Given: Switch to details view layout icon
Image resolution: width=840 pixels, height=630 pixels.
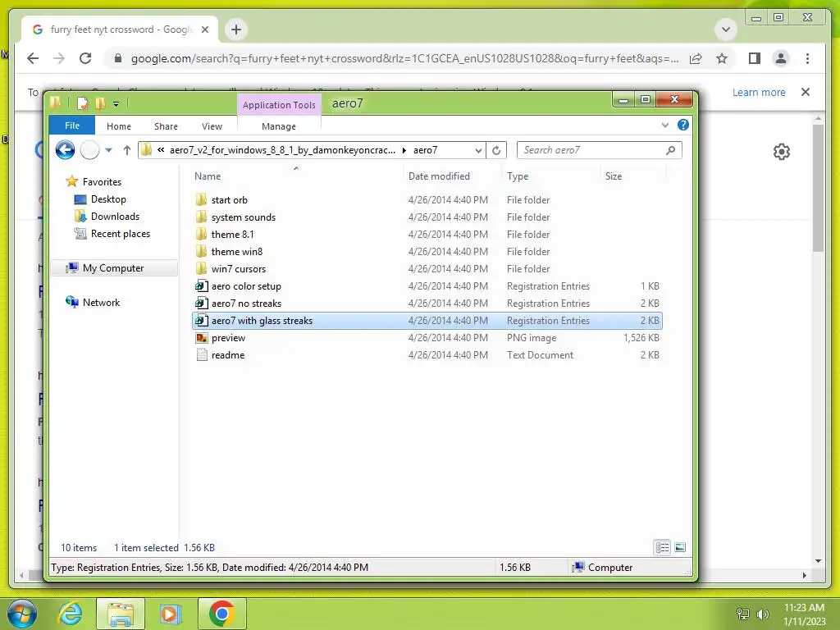Looking at the screenshot, I should pos(662,547).
